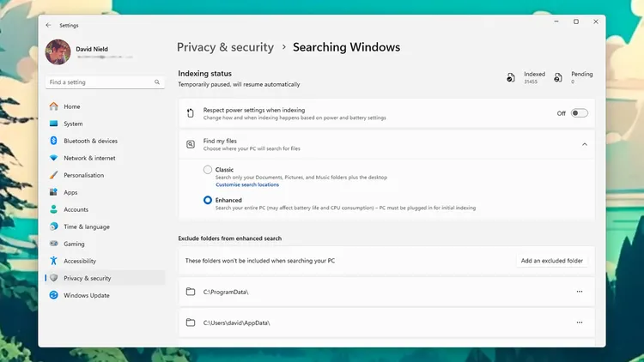The width and height of the screenshot is (644, 362).
Task: Select the Enhanced search radio button
Action: tap(208, 200)
